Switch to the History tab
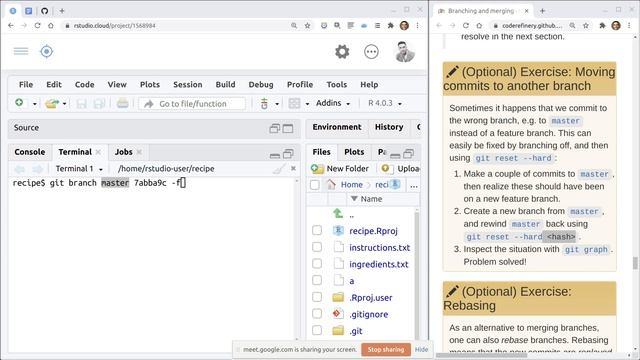640x360 pixels. tap(389, 127)
